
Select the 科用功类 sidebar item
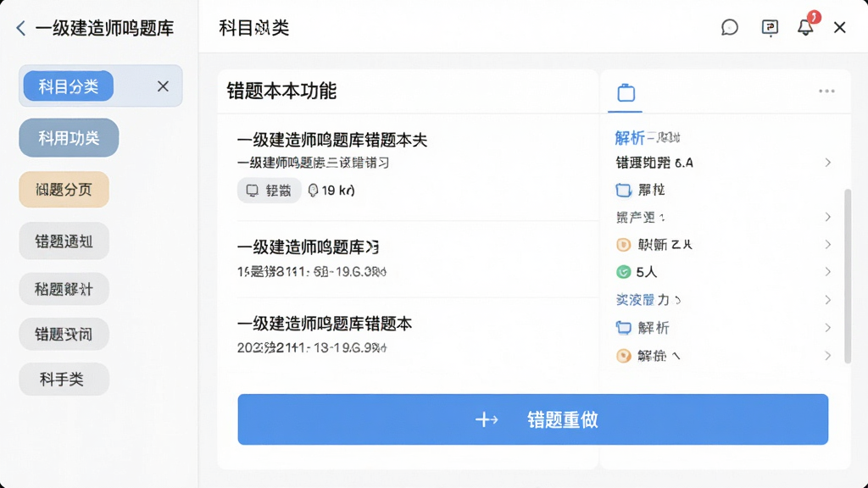point(69,138)
